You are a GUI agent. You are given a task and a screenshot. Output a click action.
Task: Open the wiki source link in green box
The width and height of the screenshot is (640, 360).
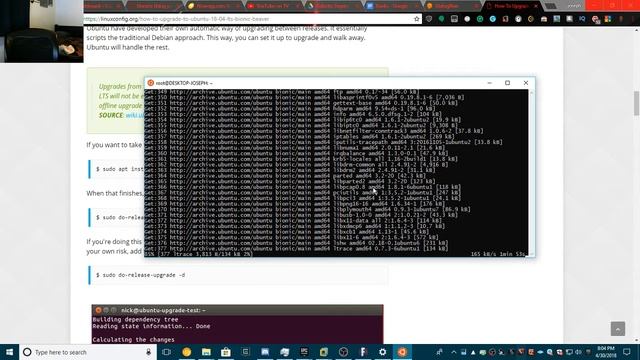pyautogui.click(x=135, y=116)
